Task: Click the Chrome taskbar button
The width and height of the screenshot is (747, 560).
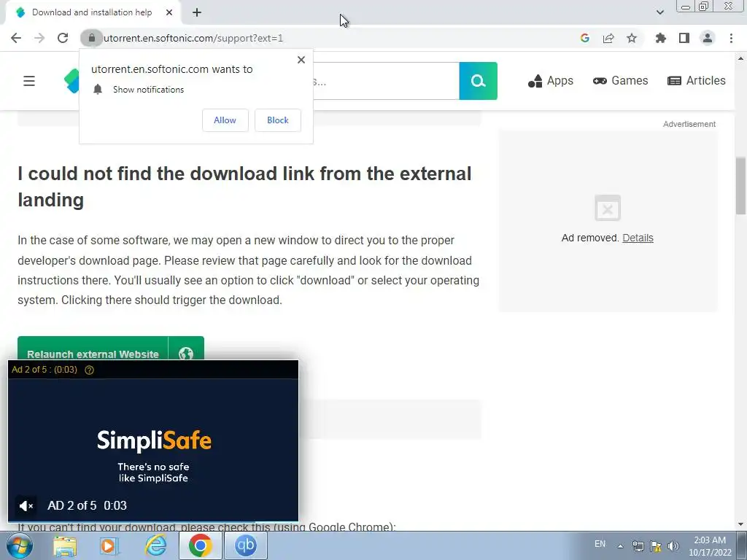Action: [x=200, y=545]
